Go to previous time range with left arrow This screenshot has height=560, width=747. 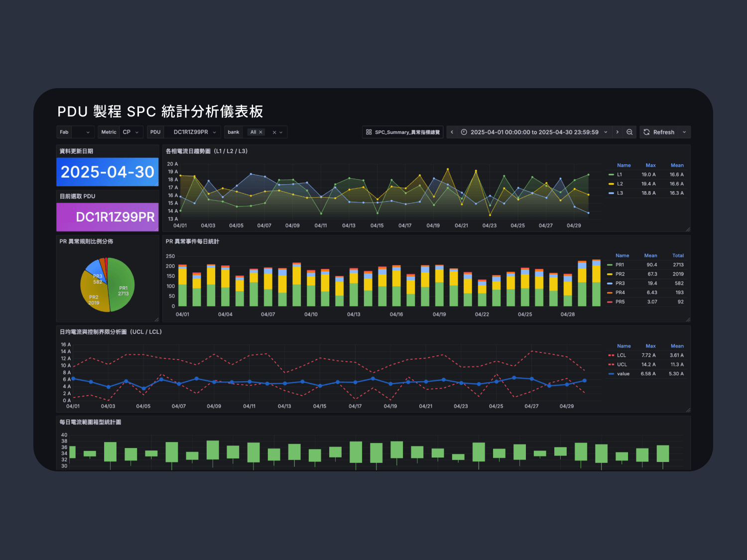tap(452, 132)
